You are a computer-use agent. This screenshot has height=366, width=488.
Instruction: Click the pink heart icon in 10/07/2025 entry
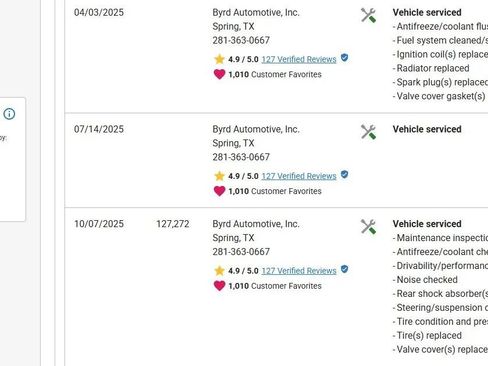click(x=219, y=285)
